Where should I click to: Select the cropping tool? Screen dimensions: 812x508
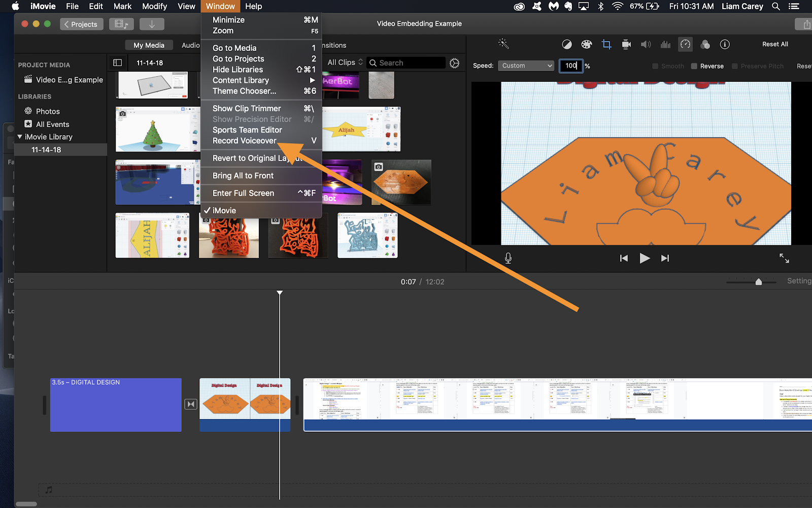(606, 45)
